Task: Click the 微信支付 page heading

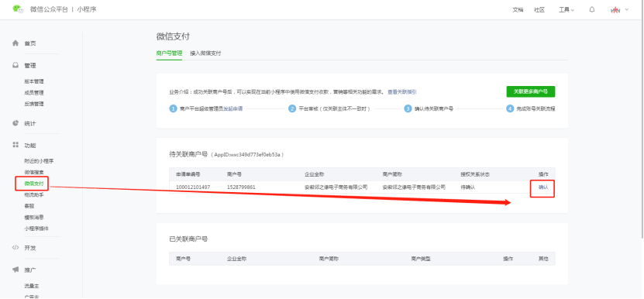Action: (173, 36)
